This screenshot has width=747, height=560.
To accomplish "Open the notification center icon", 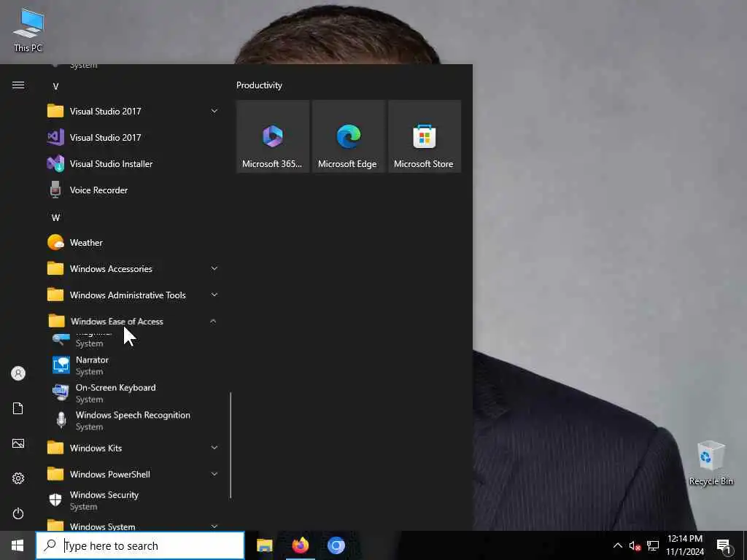I will point(724,545).
